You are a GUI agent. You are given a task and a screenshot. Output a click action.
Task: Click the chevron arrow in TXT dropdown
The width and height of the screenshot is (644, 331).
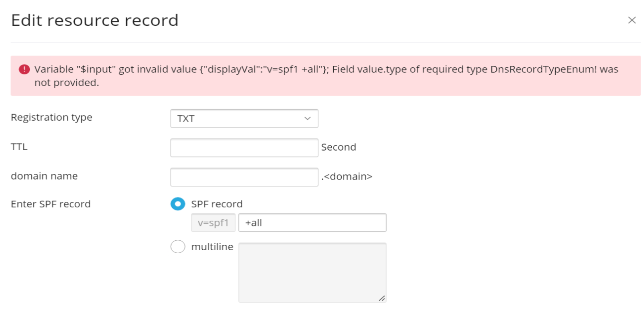coord(307,119)
